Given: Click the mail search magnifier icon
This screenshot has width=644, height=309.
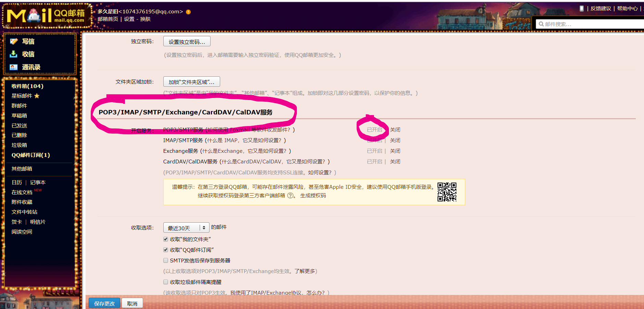Looking at the screenshot, I should pyautogui.click(x=541, y=24).
